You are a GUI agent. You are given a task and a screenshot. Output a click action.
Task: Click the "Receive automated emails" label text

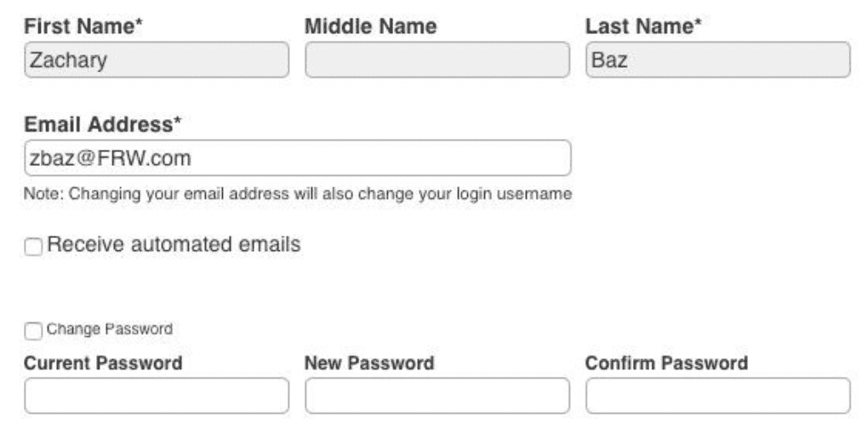[x=174, y=245]
